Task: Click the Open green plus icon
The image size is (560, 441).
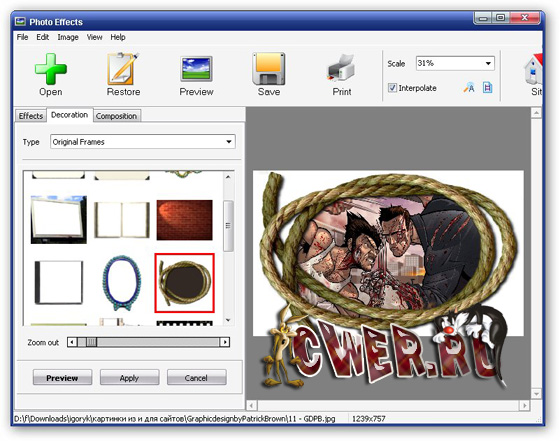Action: (51, 69)
